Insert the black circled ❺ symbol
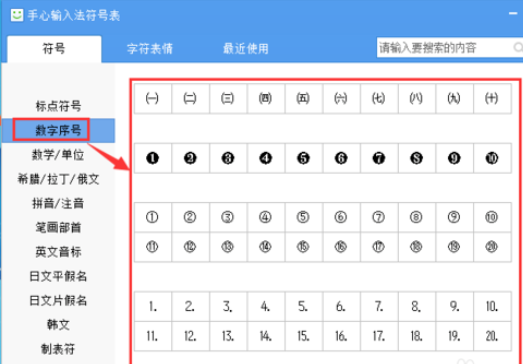Screen dimensions: 523x364 coord(304,158)
